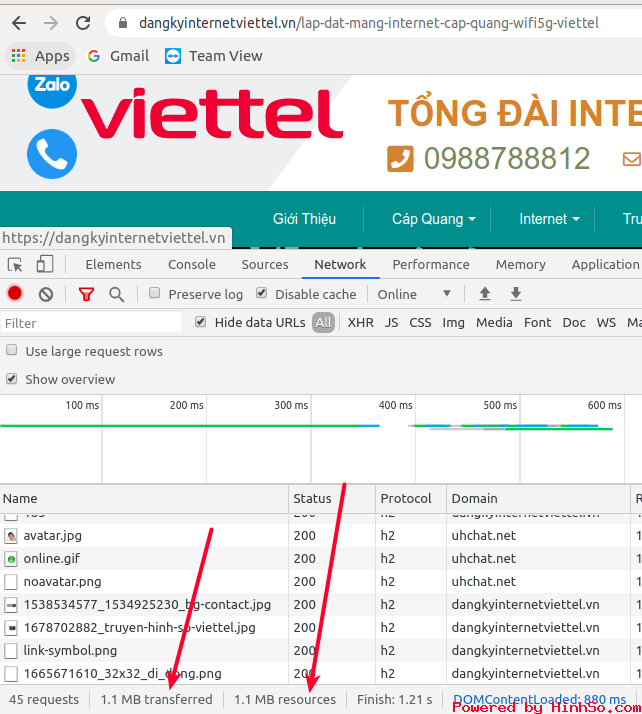Uncheck the Show overview checkbox

pos(12,378)
